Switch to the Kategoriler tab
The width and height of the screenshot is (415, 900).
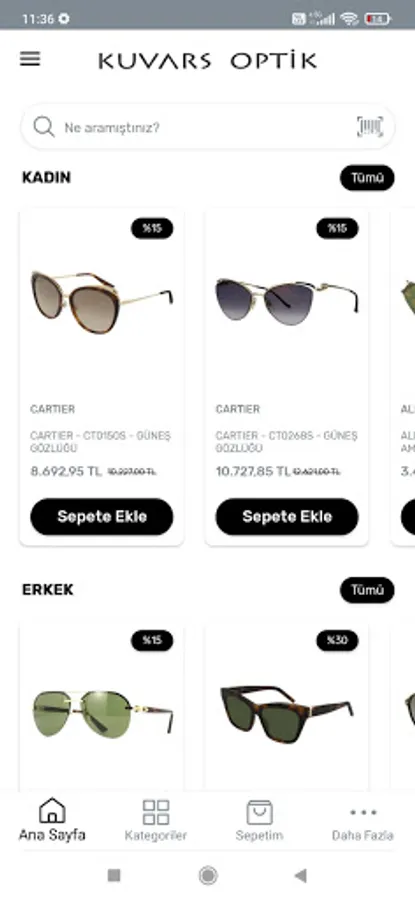pos(156,820)
